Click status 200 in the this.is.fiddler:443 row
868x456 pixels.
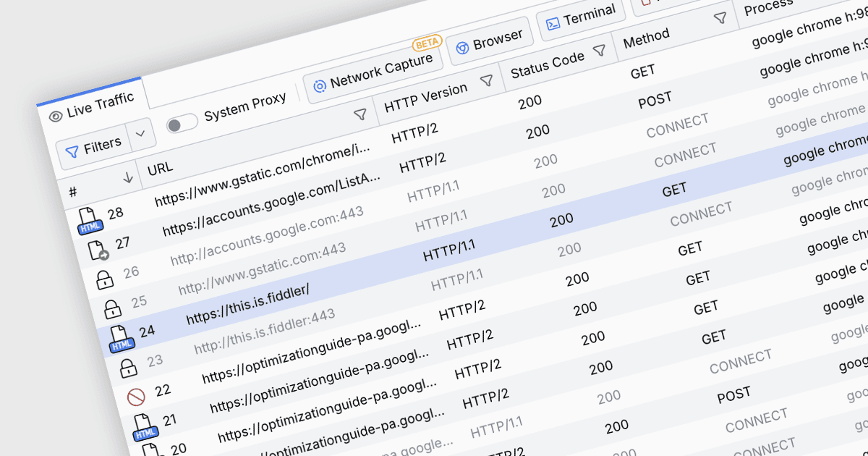coord(569,249)
